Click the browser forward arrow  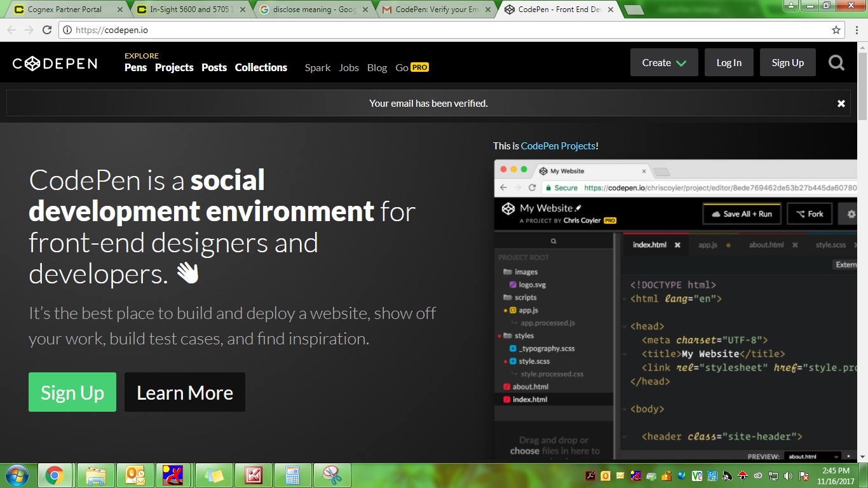pos(29,30)
